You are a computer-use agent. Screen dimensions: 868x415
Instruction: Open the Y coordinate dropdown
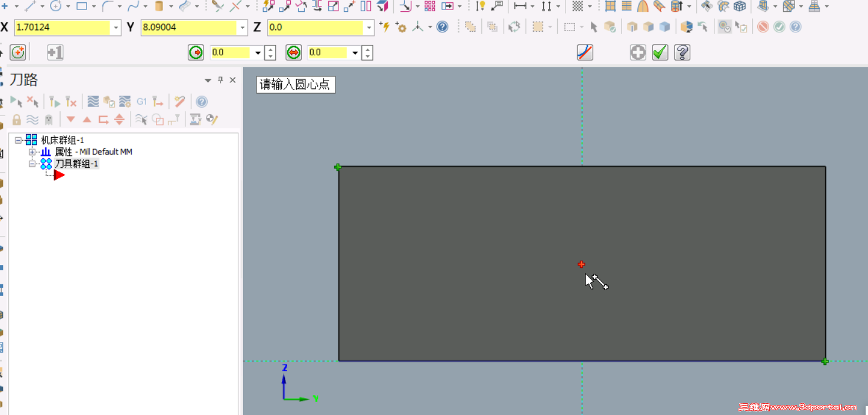click(242, 27)
